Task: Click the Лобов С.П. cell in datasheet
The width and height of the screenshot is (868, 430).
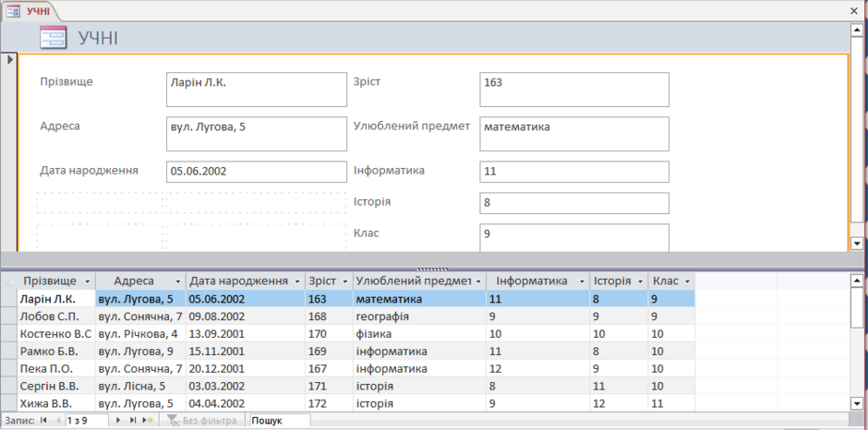Action: [x=56, y=317]
